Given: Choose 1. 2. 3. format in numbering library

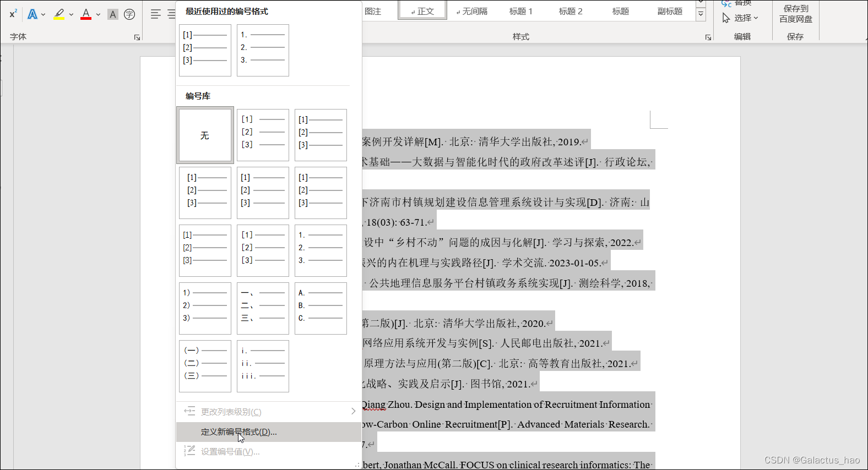Looking at the screenshot, I should coord(321,250).
